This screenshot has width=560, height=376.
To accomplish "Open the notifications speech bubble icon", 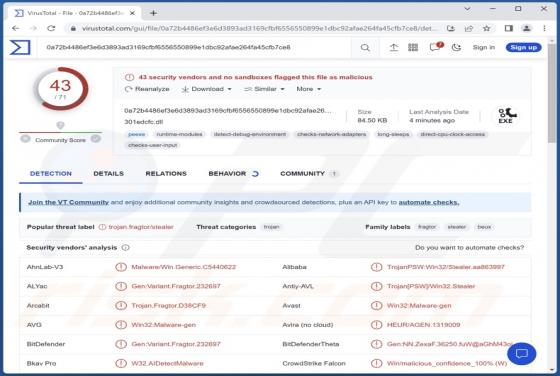I will [x=435, y=47].
